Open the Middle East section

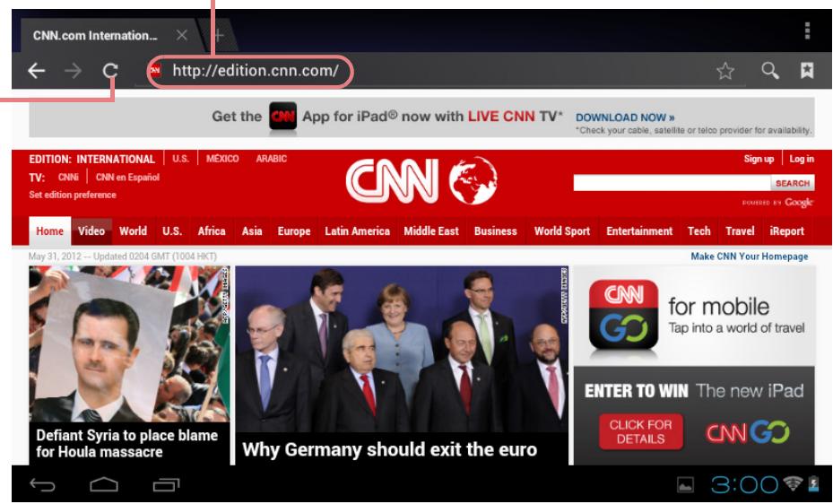430,231
